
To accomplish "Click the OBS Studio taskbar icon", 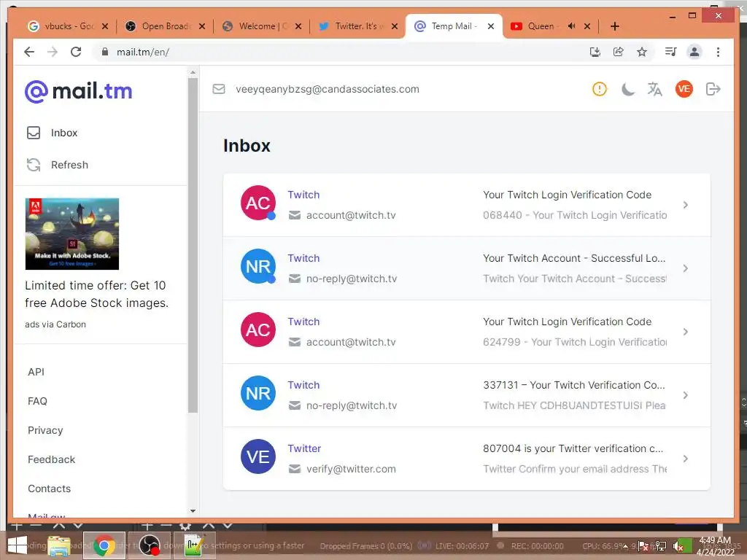I will click(149, 545).
